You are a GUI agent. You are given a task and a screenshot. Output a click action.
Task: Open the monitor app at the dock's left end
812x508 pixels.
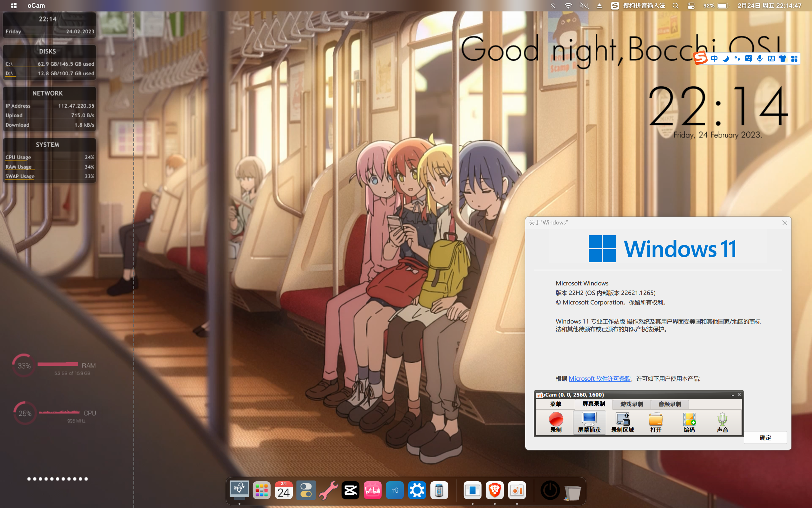[x=239, y=491]
